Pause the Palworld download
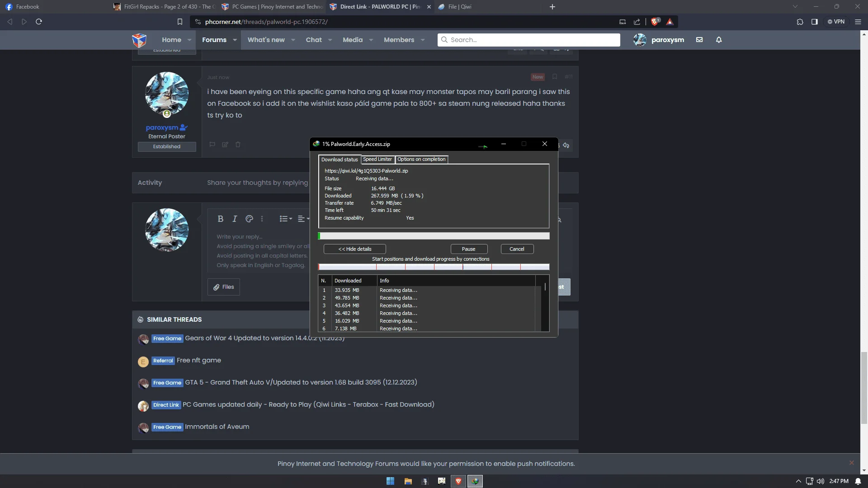This screenshot has height=488, width=868. tap(469, 249)
